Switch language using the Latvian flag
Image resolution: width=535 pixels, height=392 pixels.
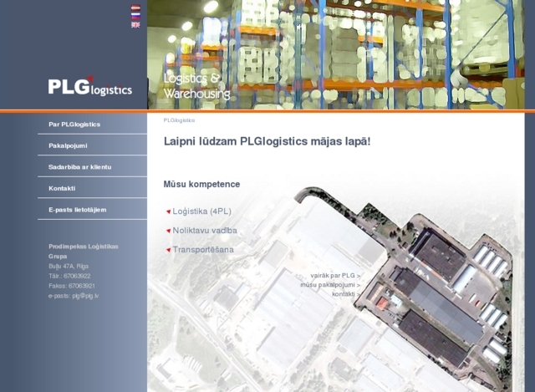coord(135,8)
